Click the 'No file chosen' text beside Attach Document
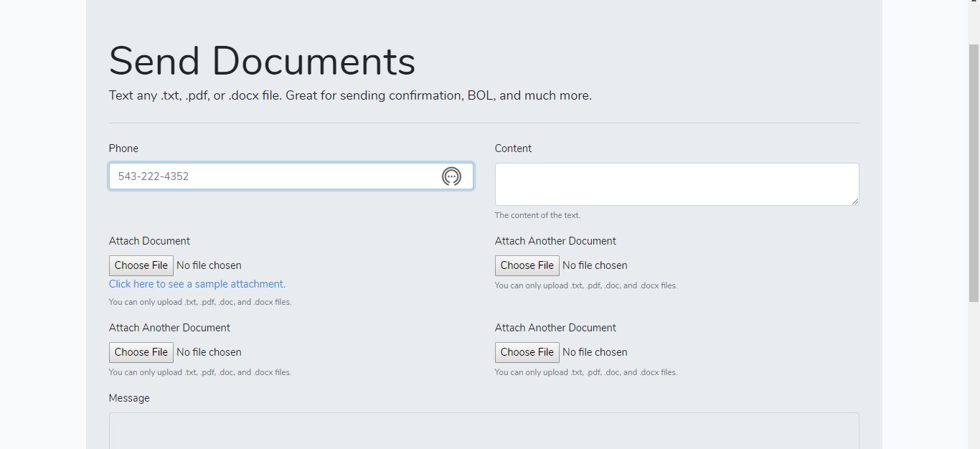 point(209,265)
